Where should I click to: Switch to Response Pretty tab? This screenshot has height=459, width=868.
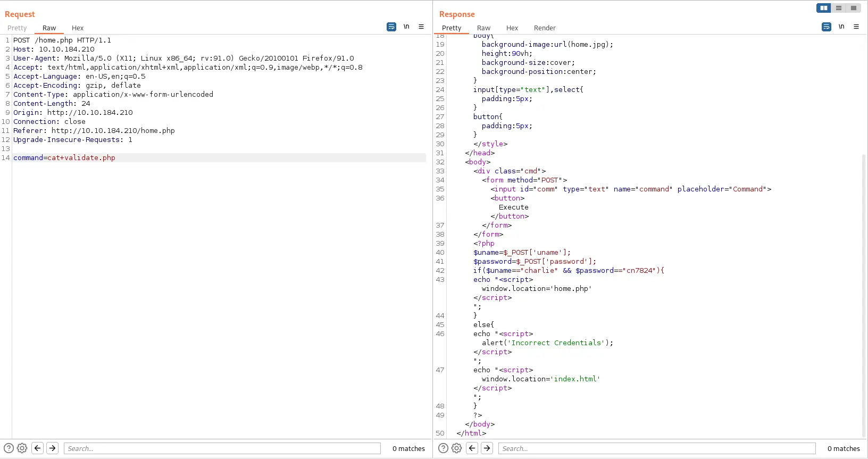(x=452, y=28)
